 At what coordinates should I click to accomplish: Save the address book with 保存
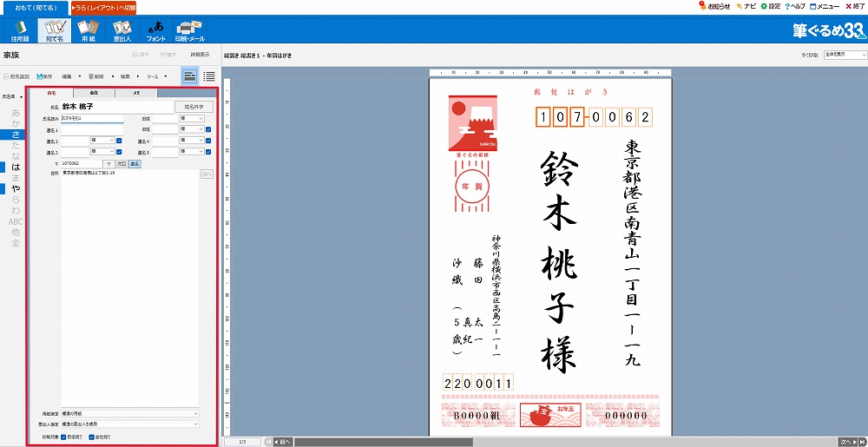[43, 76]
